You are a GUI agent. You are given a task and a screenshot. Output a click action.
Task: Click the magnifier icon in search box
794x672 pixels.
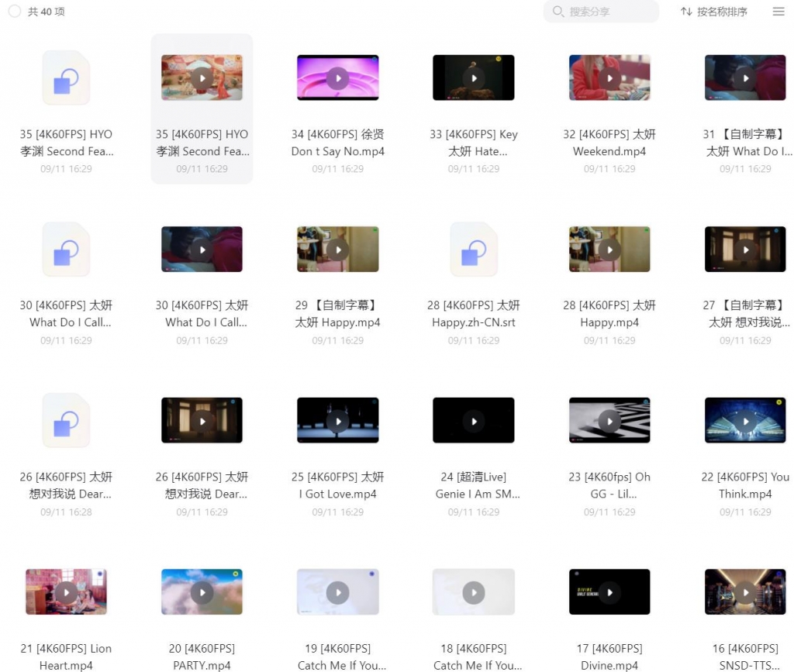point(558,11)
